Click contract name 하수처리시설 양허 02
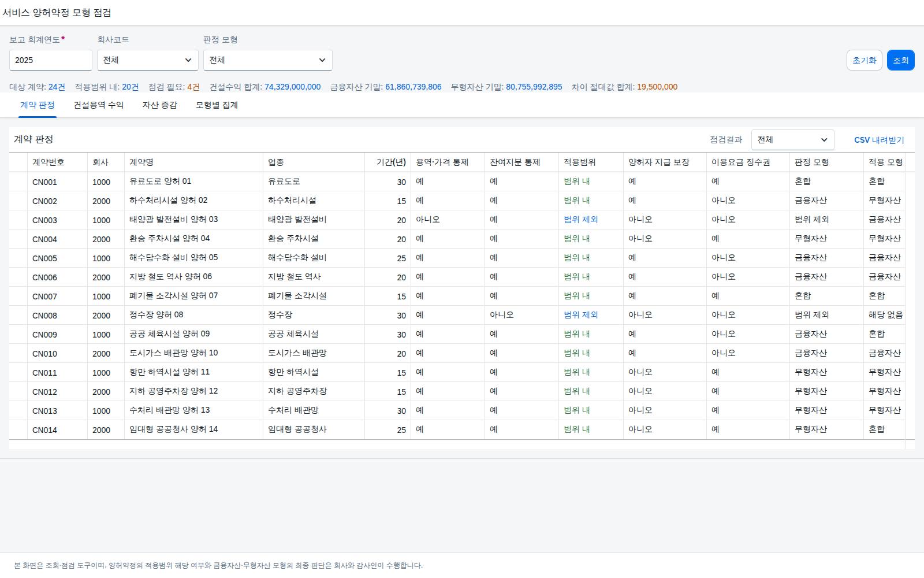This screenshot has height=578, width=924. (x=168, y=201)
